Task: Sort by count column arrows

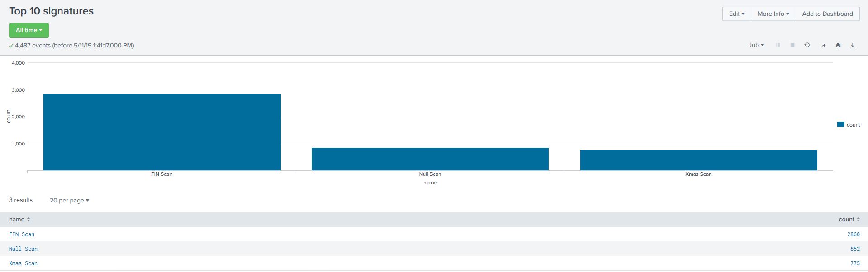Action: point(858,220)
